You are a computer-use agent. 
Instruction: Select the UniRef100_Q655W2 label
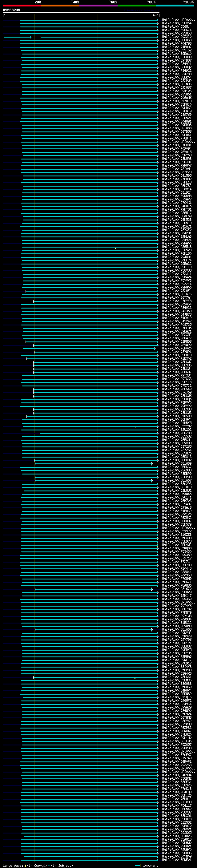coord(176,436)
